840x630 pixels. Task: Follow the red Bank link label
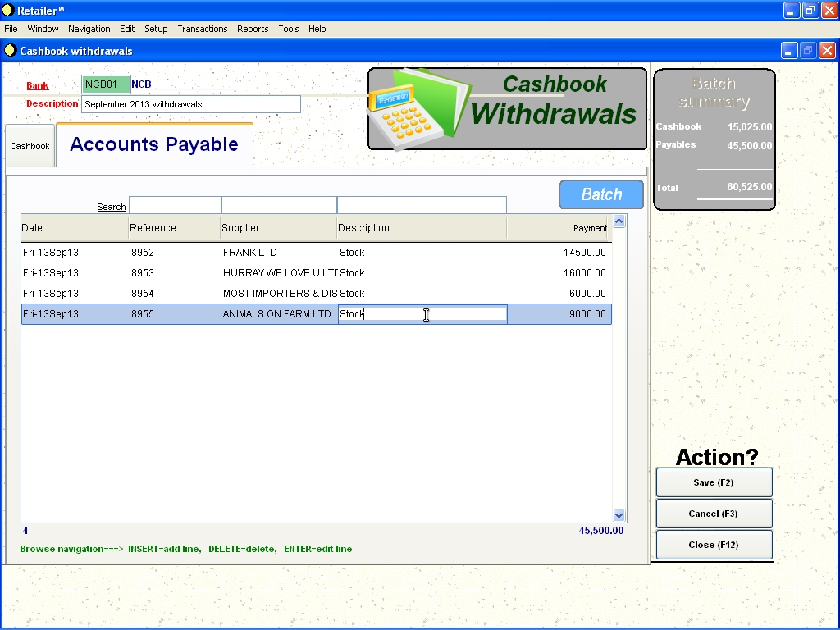[37, 85]
